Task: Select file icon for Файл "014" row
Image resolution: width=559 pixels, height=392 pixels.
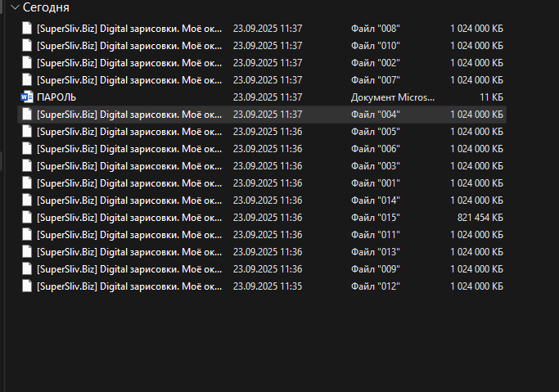Action: [27, 201]
